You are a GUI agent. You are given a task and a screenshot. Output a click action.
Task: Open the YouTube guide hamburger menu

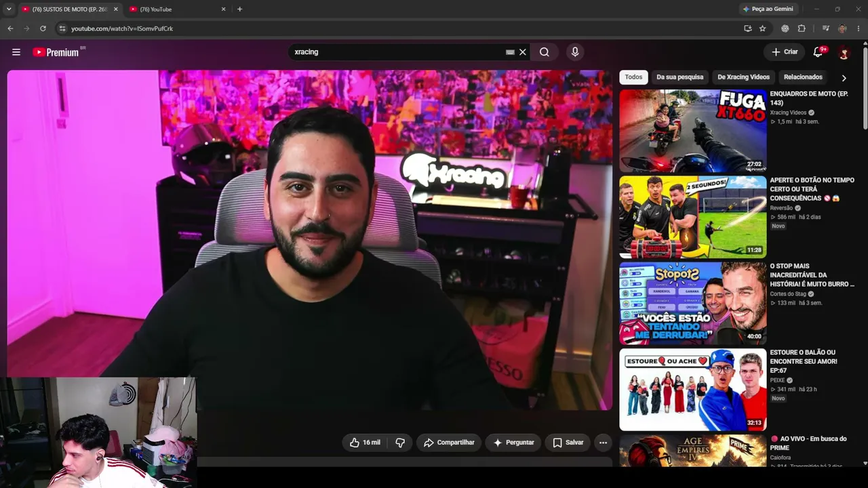(x=16, y=52)
